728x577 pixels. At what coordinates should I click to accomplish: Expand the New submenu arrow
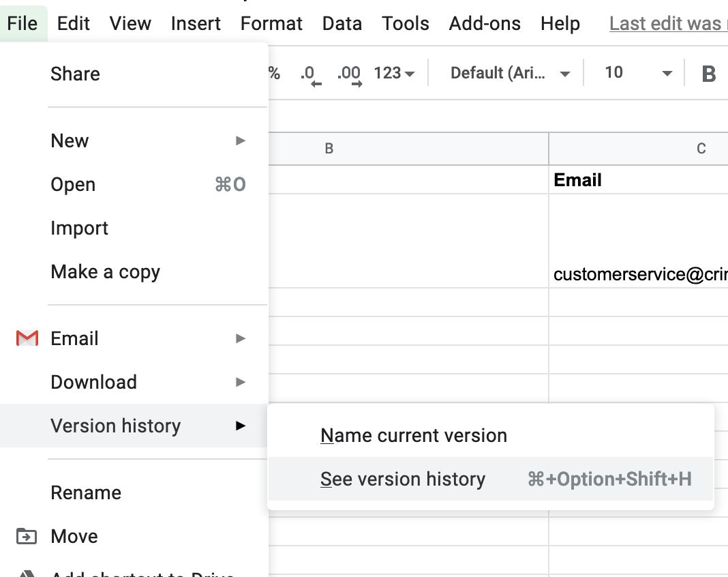(240, 140)
